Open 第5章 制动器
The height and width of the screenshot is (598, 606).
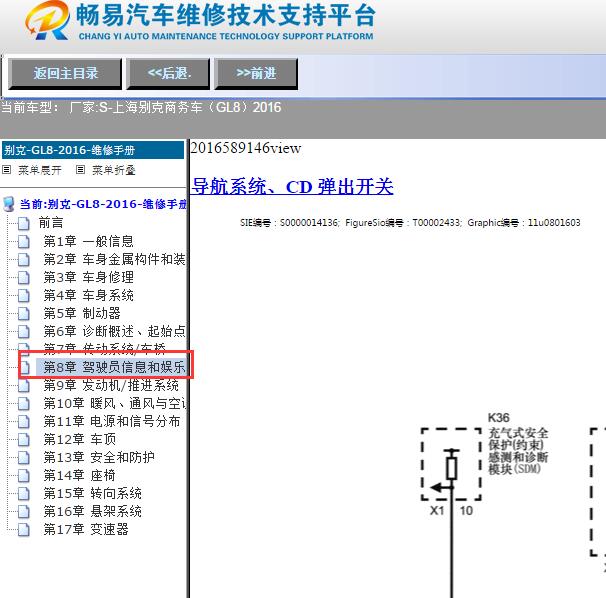tap(82, 313)
